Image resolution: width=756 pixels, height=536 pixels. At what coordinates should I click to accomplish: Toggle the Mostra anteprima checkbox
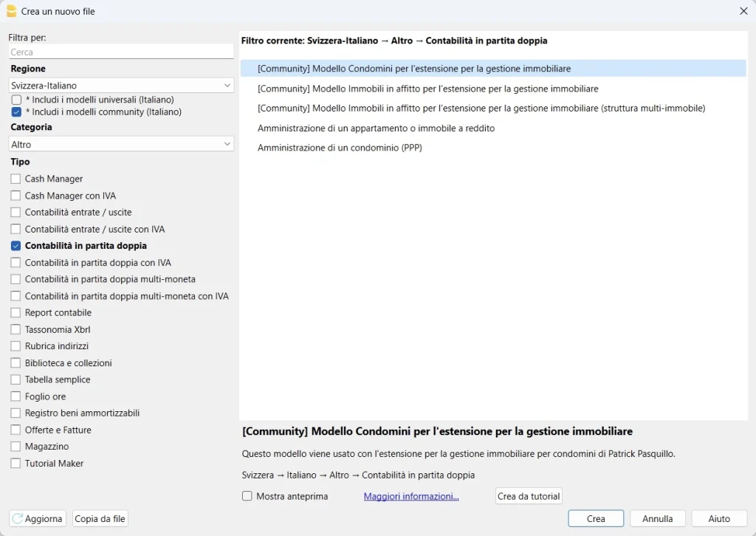click(x=247, y=496)
